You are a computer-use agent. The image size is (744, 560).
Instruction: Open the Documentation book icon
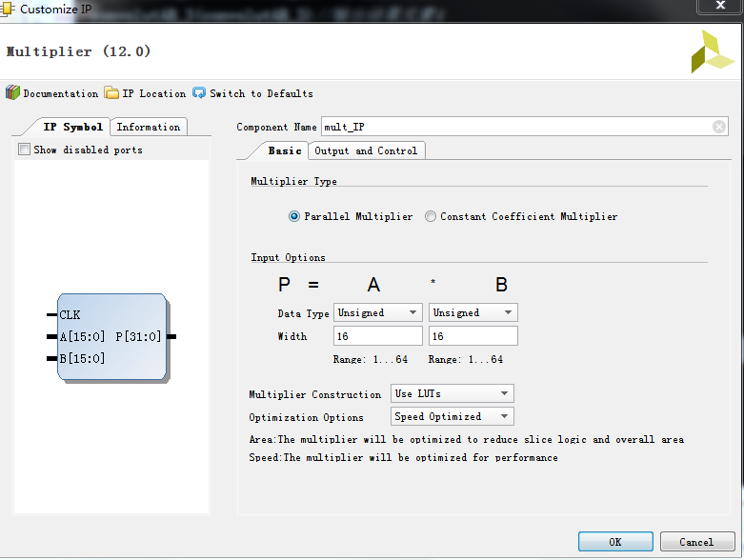[x=12, y=92]
